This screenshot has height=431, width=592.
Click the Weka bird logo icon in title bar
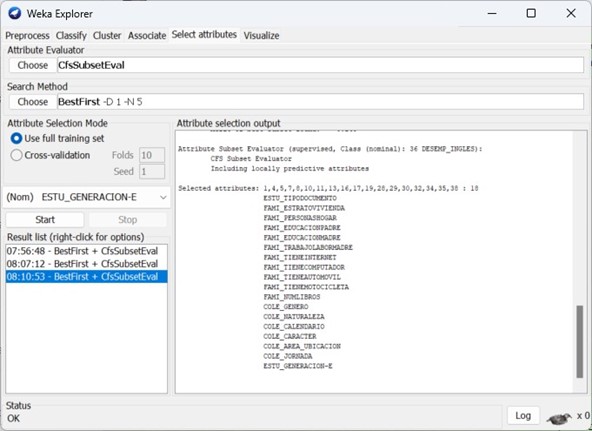tap(15, 14)
